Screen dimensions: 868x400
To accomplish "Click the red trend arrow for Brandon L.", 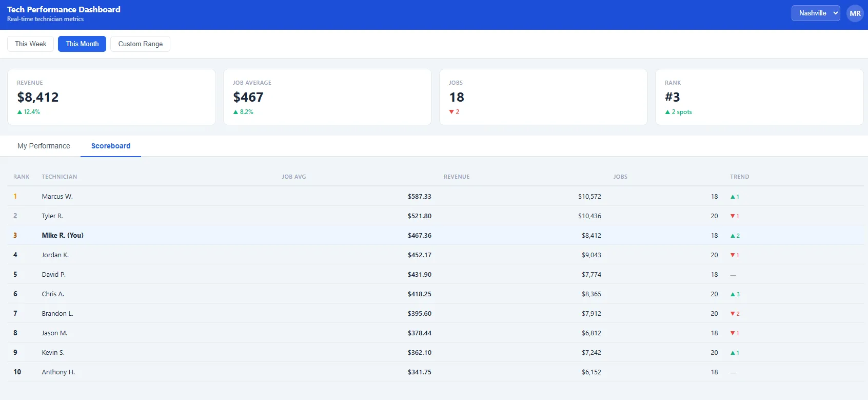I will 733,314.
